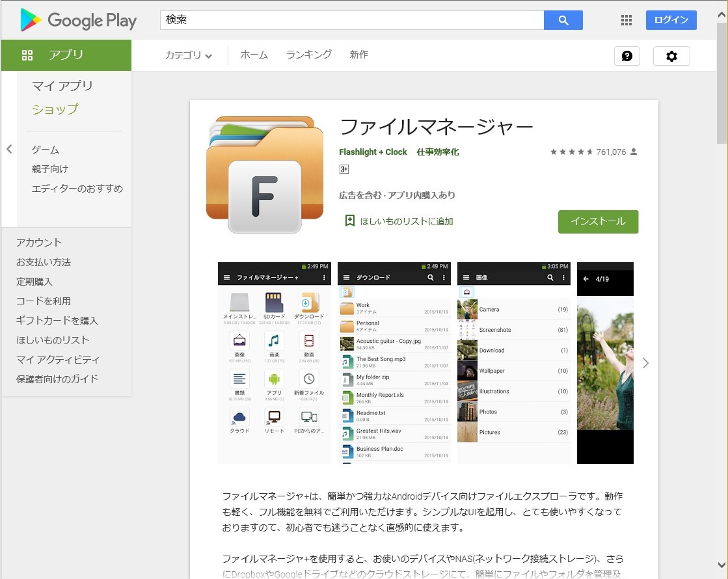Expand the カテゴリ dropdown

189,55
